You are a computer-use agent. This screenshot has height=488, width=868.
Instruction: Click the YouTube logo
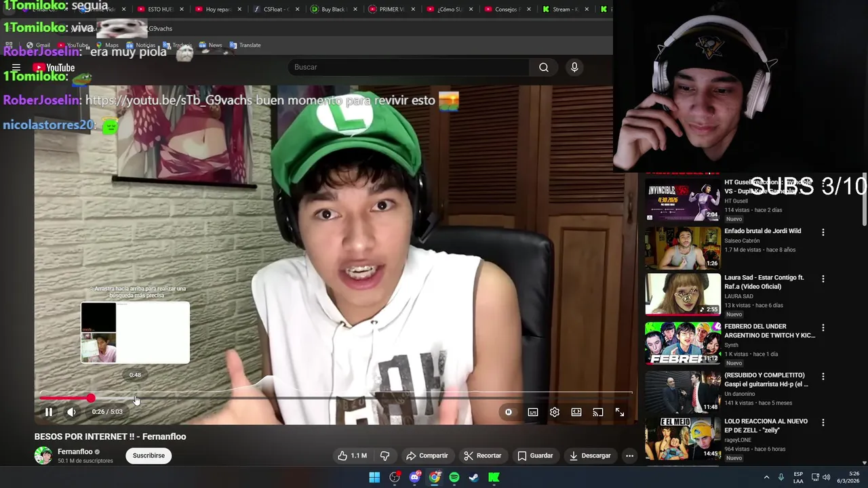(54, 68)
